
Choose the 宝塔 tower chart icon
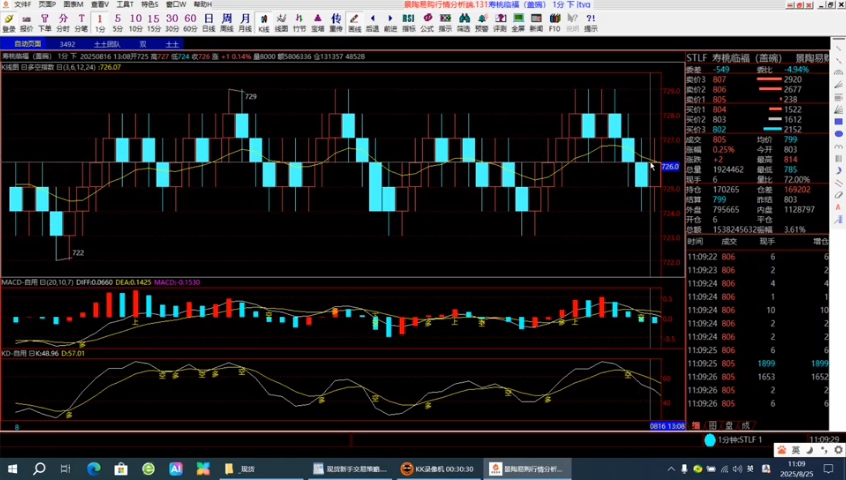(x=318, y=23)
